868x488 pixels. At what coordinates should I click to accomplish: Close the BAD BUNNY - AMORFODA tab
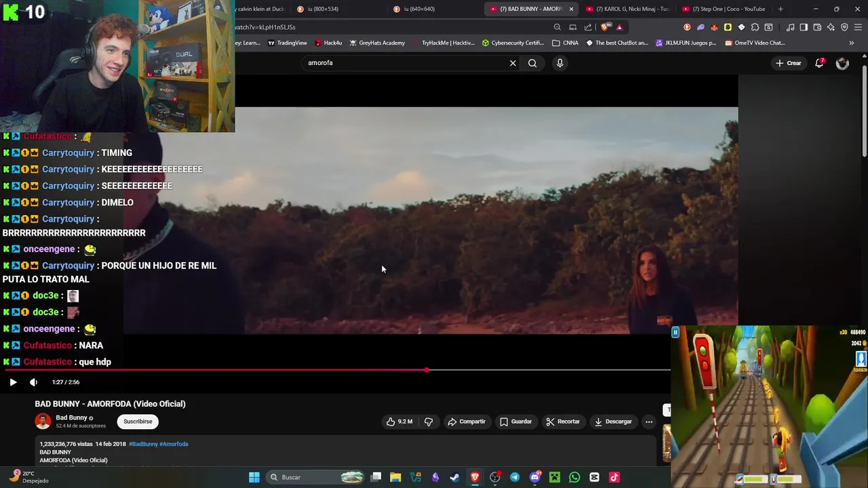coord(571,9)
